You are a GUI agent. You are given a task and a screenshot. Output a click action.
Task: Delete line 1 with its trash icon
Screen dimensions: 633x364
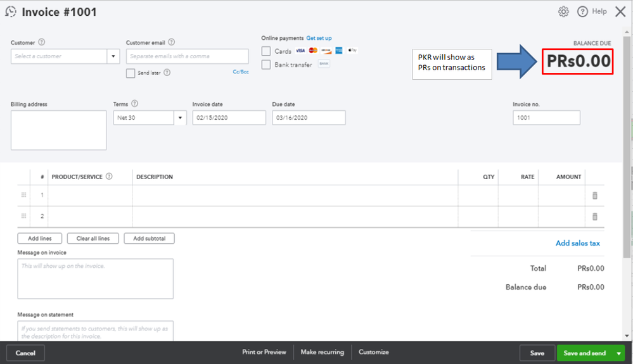pos(594,196)
